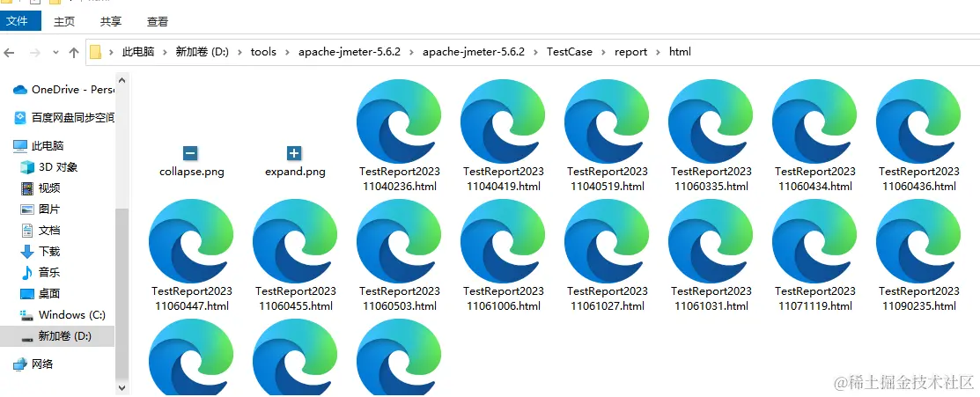Expand chevron after report breadcrumb

[x=658, y=52]
